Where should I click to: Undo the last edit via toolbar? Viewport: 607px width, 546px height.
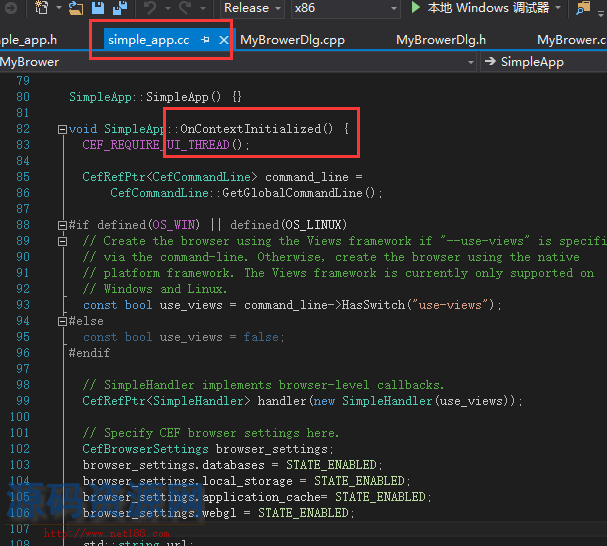tap(149, 8)
